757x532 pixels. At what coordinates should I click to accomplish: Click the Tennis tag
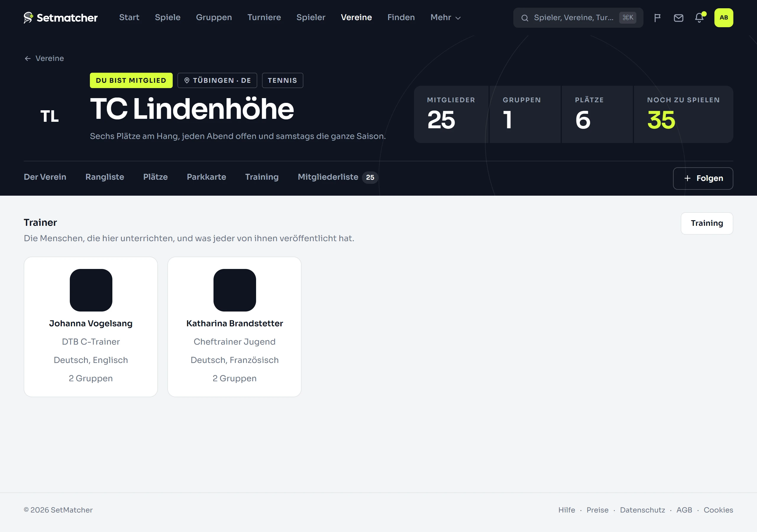click(x=282, y=80)
